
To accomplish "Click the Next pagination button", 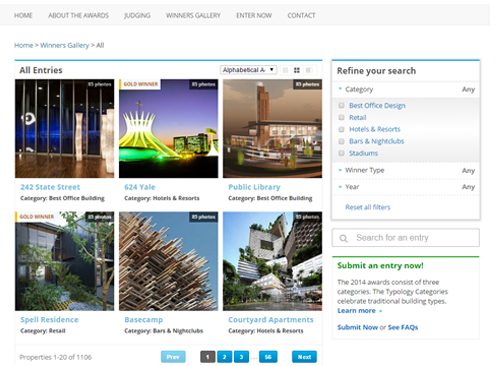I will pos(304,357).
